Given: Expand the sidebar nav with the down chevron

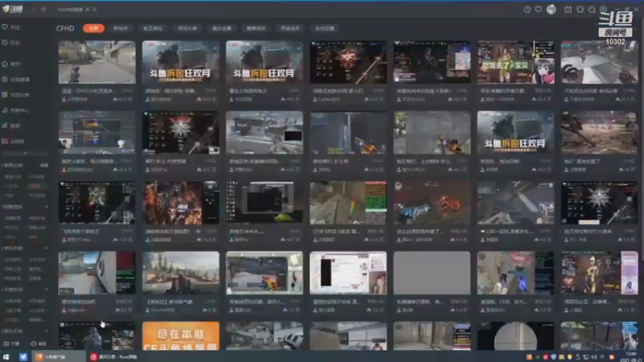Looking at the screenshot, I should tap(25, 153).
